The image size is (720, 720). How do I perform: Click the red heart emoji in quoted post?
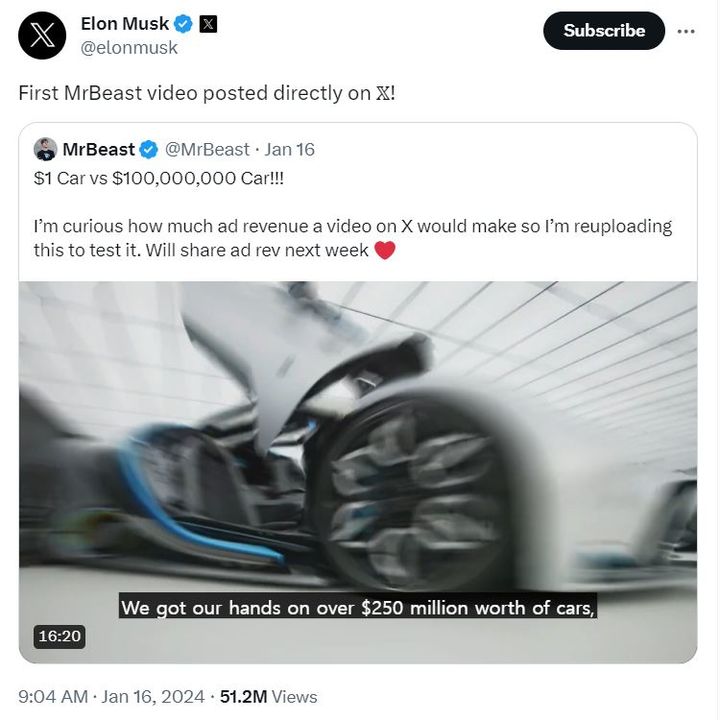[x=385, y=250]
